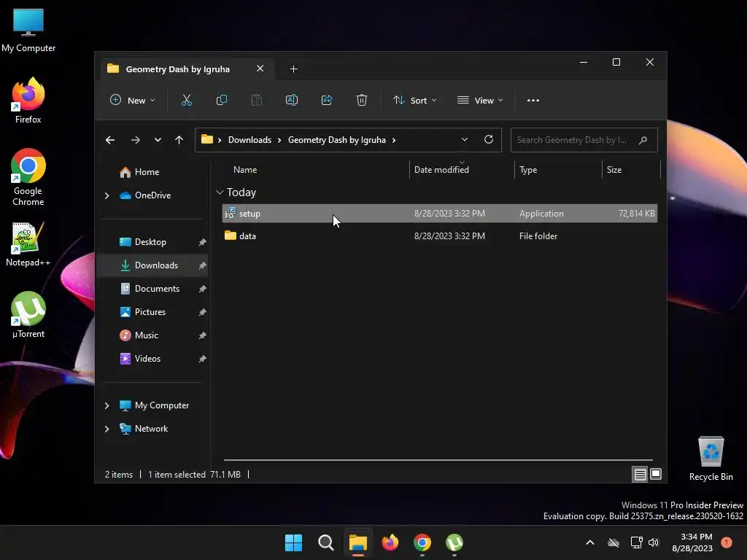747x560 pixels.
Task: Open the New item dropdown
Action: click(133, 101)
